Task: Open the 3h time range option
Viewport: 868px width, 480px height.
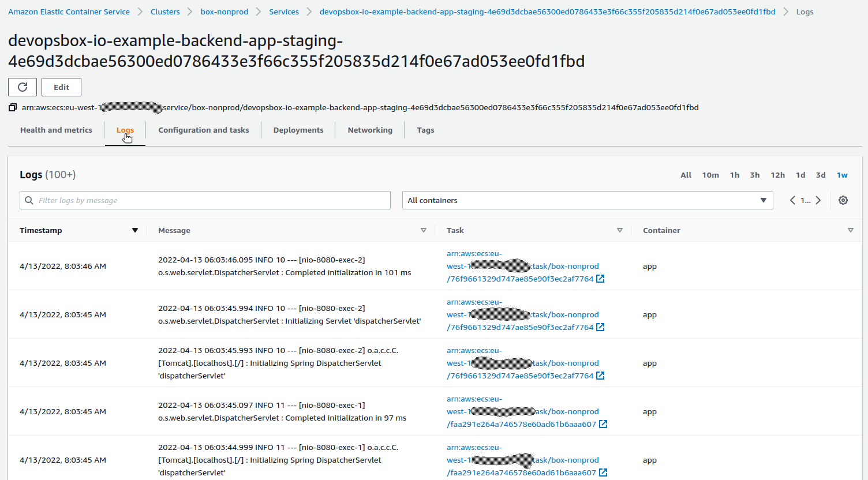Action: pos(755,175)
